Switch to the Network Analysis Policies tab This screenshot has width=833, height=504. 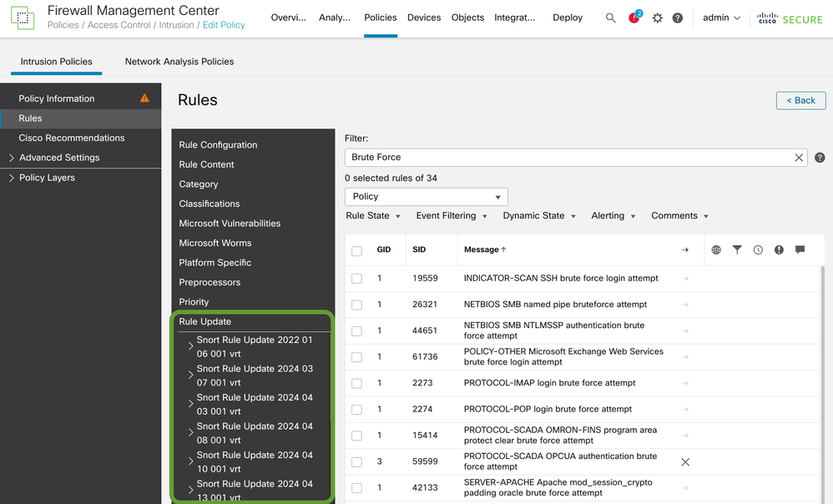point(179,62)
